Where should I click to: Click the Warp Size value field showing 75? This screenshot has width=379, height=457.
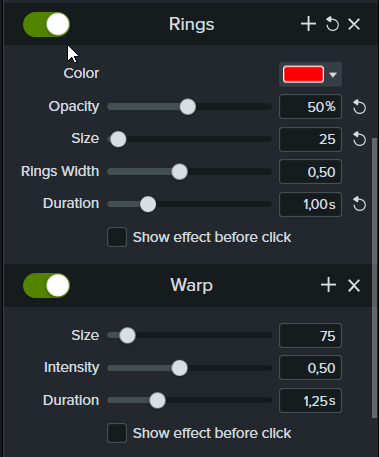coord(310,336)
